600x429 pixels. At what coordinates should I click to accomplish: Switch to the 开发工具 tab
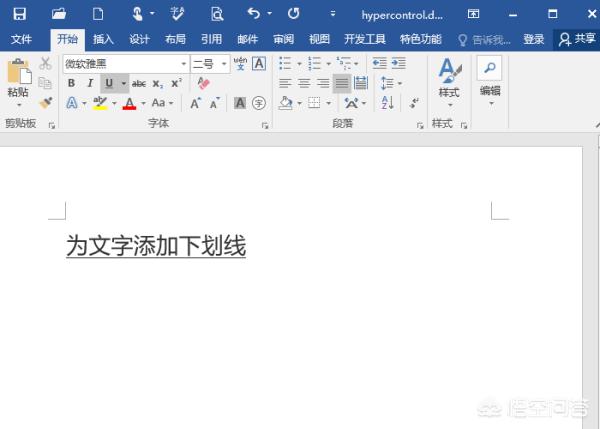(365, 39)
